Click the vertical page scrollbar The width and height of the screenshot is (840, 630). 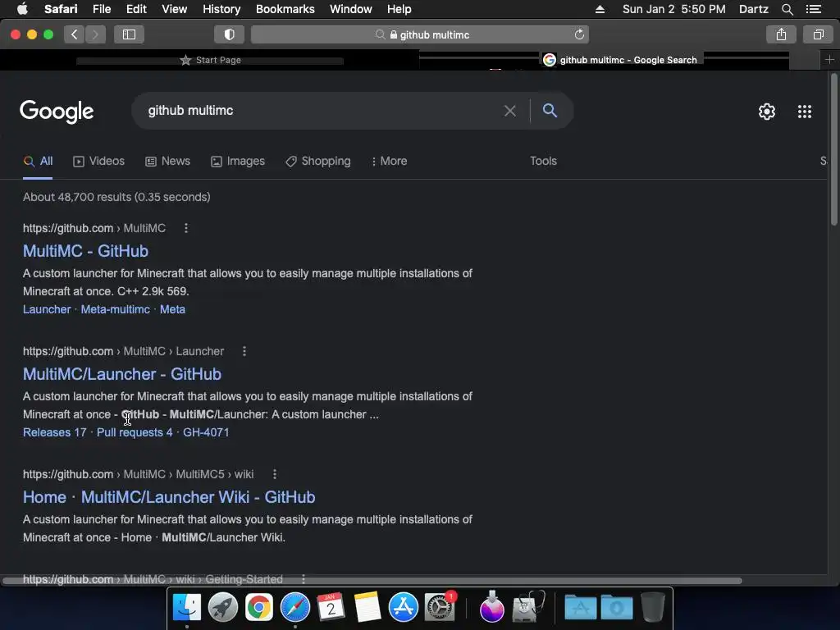point(833,150)
